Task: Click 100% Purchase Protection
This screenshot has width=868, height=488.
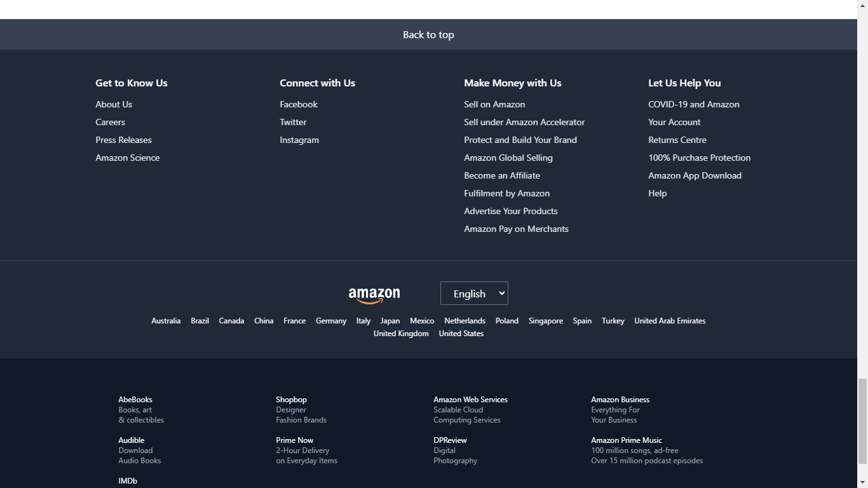Action: [x=699, y=158]
